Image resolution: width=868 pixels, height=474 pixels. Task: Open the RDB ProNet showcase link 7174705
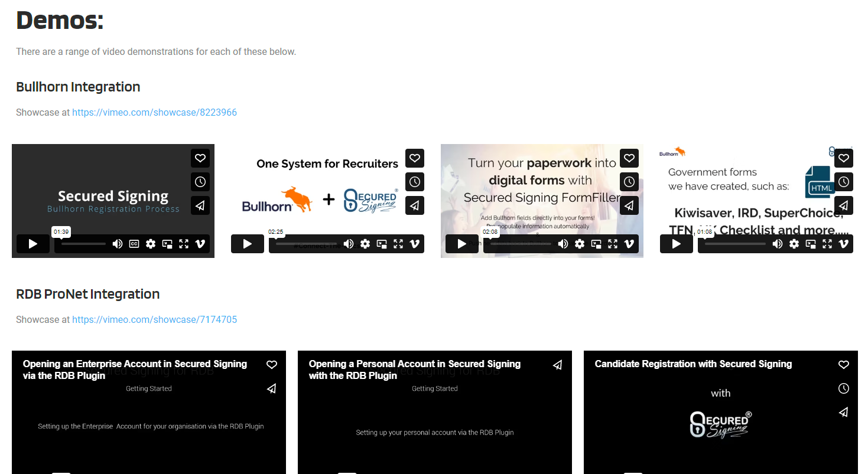click(154, 319)
